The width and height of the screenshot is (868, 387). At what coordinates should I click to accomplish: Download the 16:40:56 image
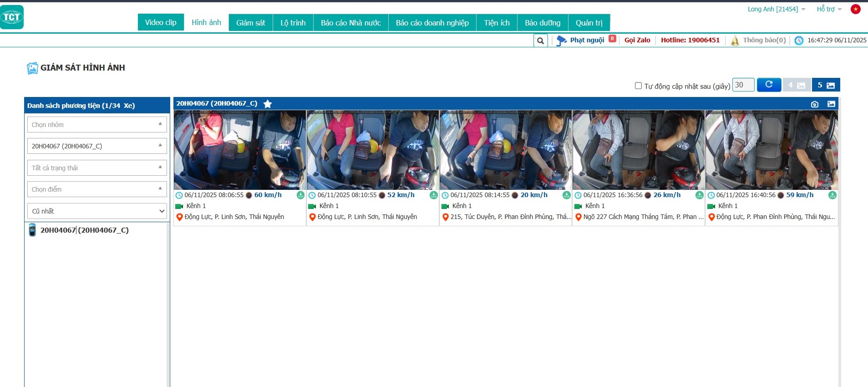[832, 195]
